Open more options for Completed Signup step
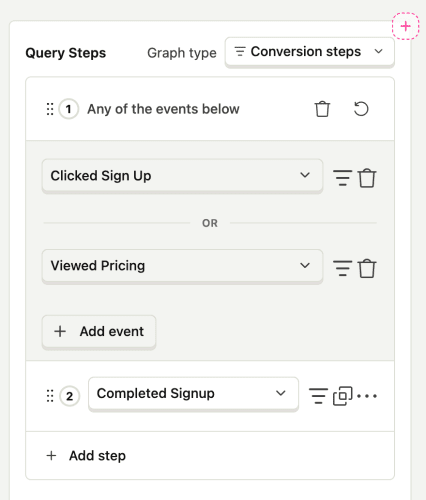 tap(367, 396)
